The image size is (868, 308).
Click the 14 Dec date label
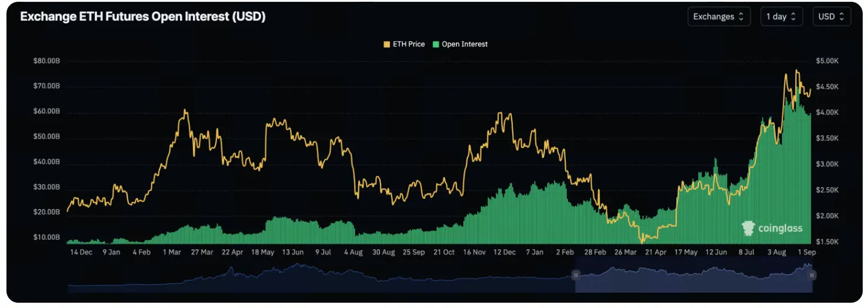[81, 252]
